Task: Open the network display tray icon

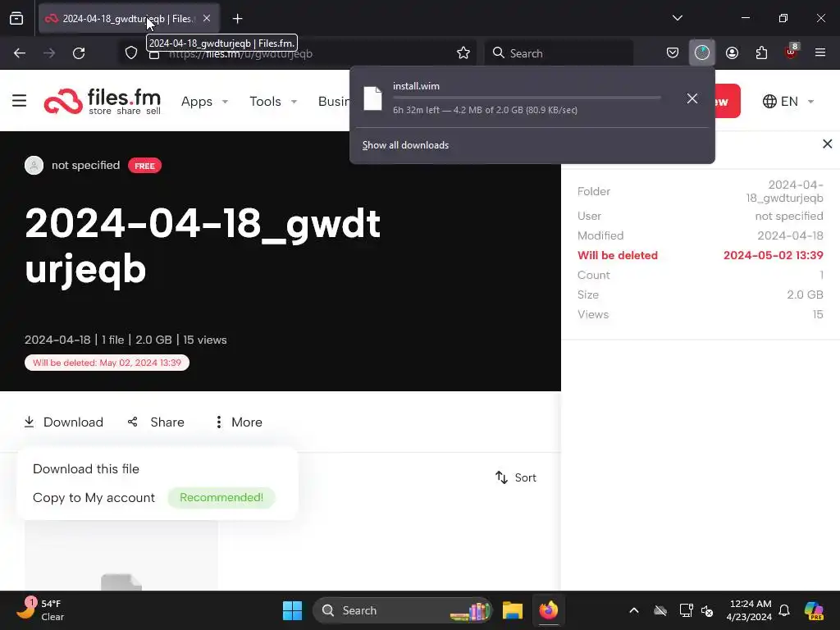Action: coord(686,610)
